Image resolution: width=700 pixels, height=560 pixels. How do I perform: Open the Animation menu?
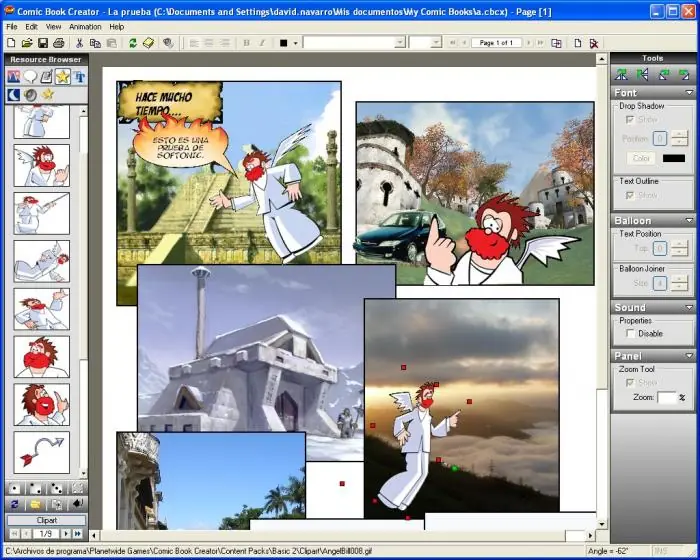pos(85,27)
